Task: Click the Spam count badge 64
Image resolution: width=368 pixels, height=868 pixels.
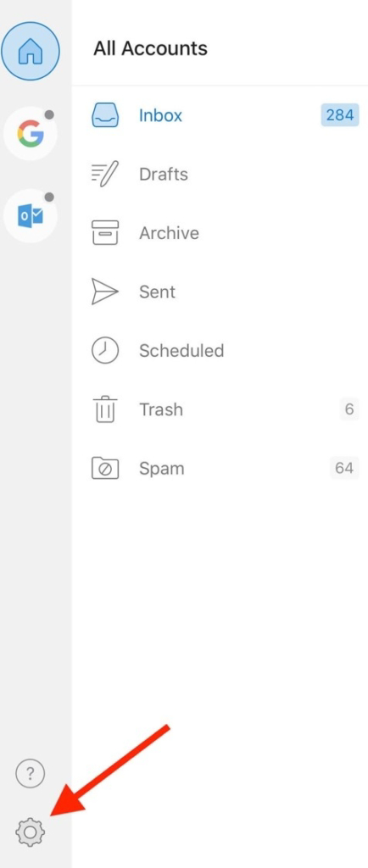Action: pyautogui.click(x=344, y=468)
